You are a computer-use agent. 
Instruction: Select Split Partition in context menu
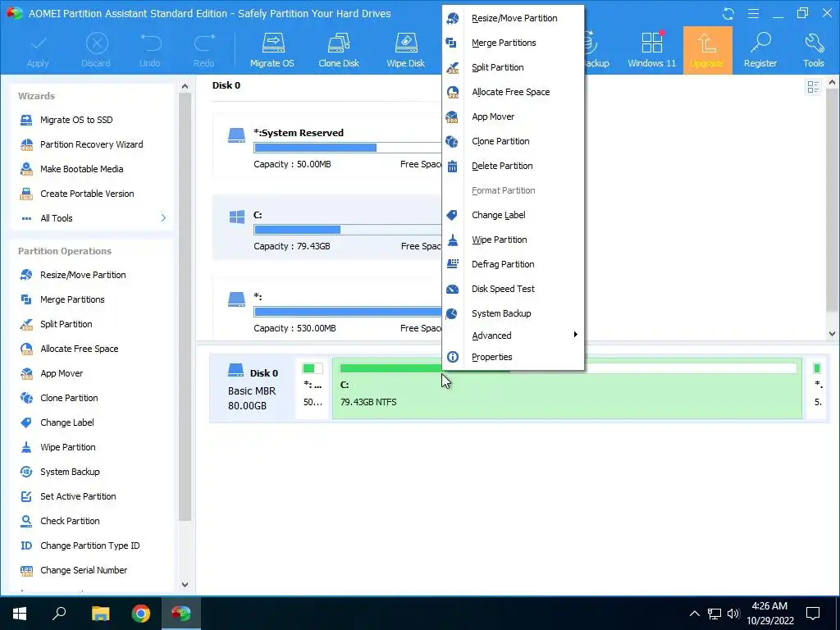pos(513,67)
